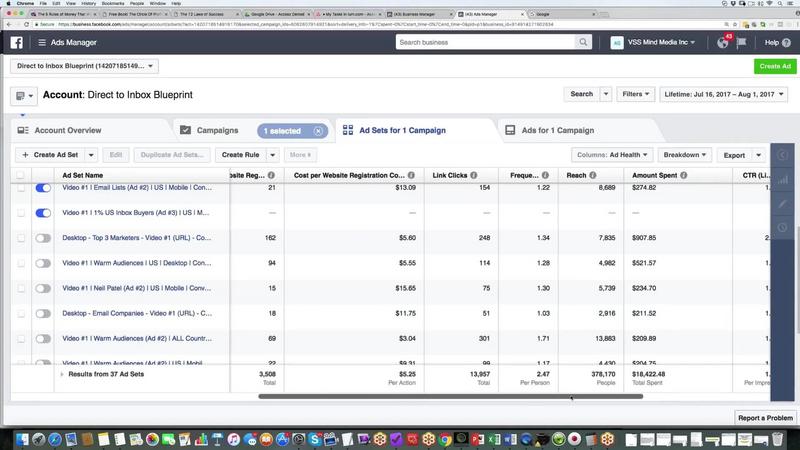Click the green Create Ad button

[x=775, y=66]
